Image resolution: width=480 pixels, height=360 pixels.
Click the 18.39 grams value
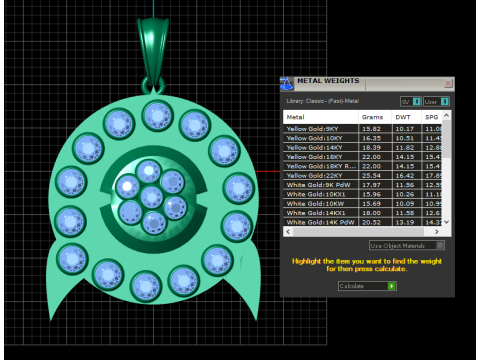371,147
